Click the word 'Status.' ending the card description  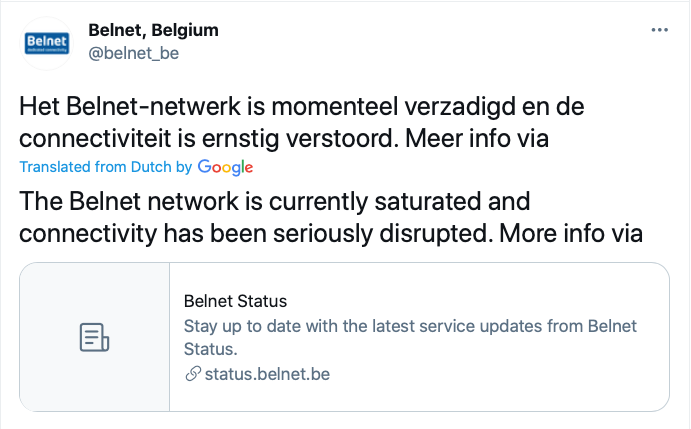pos(211,349)
